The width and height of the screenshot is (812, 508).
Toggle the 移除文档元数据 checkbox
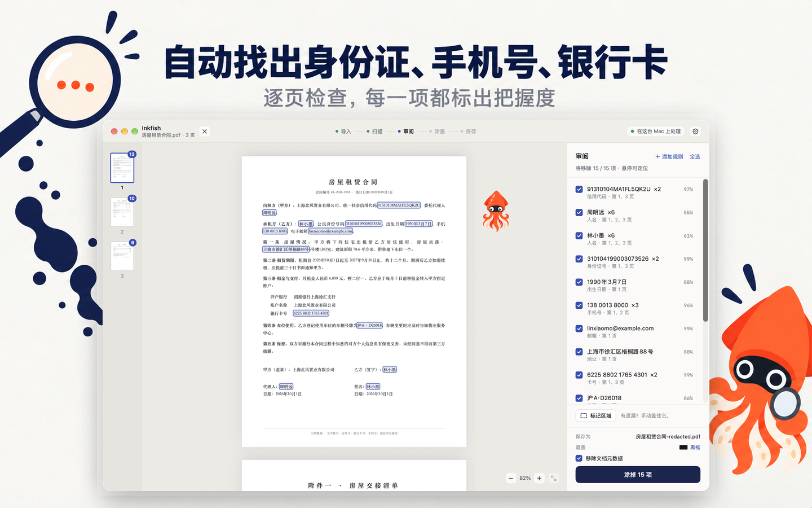(x=579, y=458)
